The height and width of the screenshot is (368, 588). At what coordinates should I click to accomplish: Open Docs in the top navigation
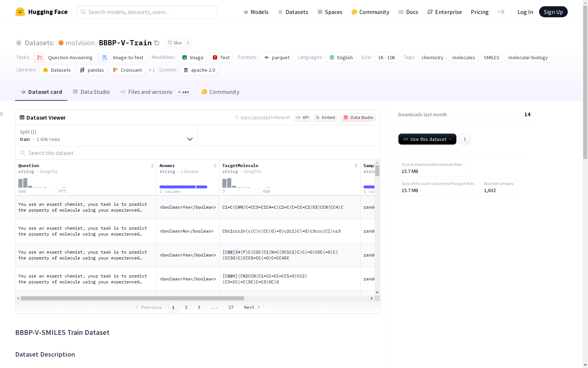(x=408, y=12)
